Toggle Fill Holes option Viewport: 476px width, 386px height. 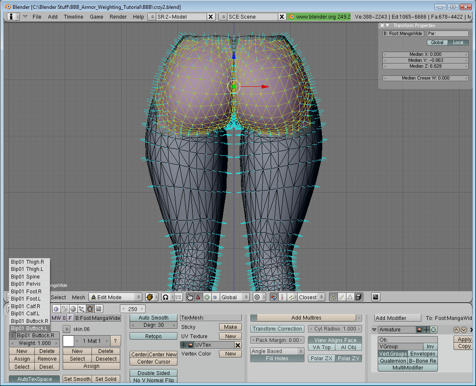point(277,358)
